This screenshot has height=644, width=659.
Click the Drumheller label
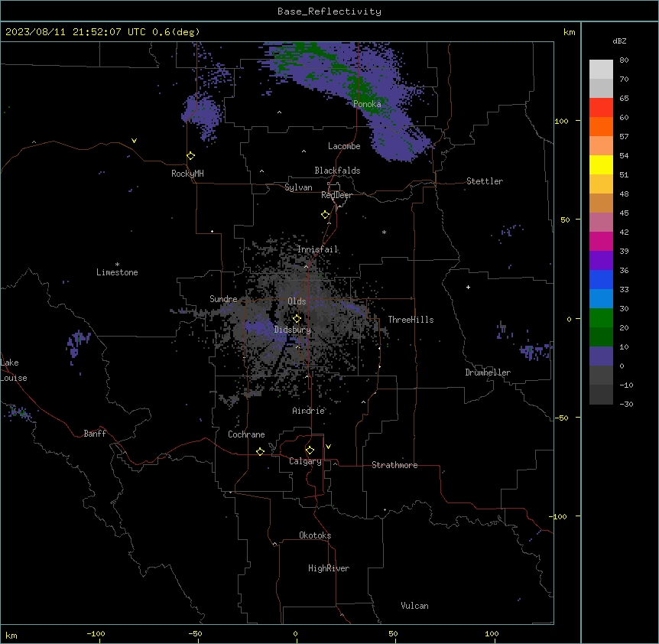[488, 372]
